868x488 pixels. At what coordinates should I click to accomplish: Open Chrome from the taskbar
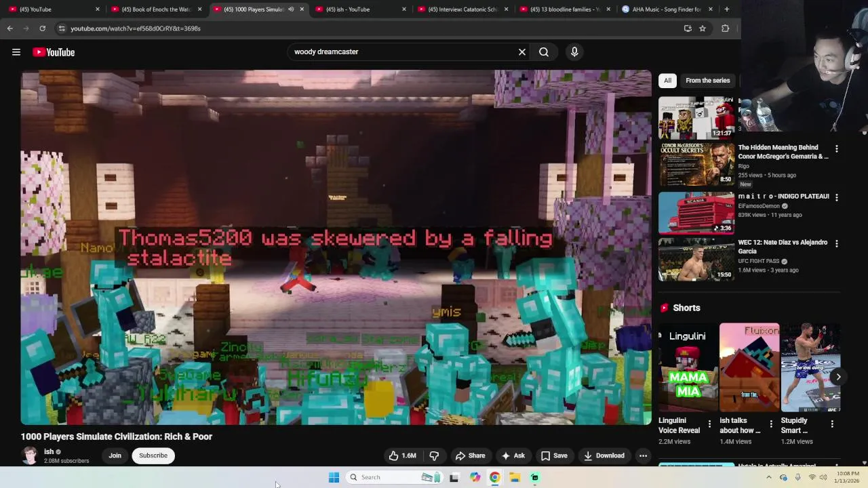(x=495, y=477)
